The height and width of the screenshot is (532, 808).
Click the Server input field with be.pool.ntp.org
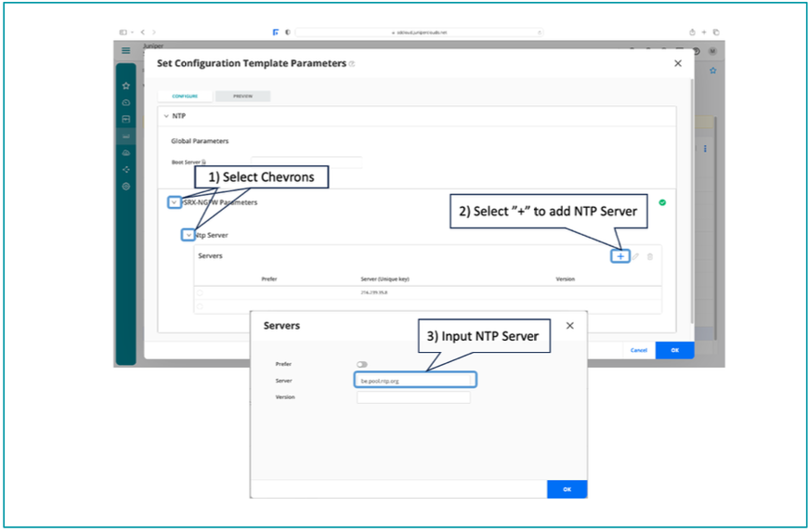tap(415, 380)
